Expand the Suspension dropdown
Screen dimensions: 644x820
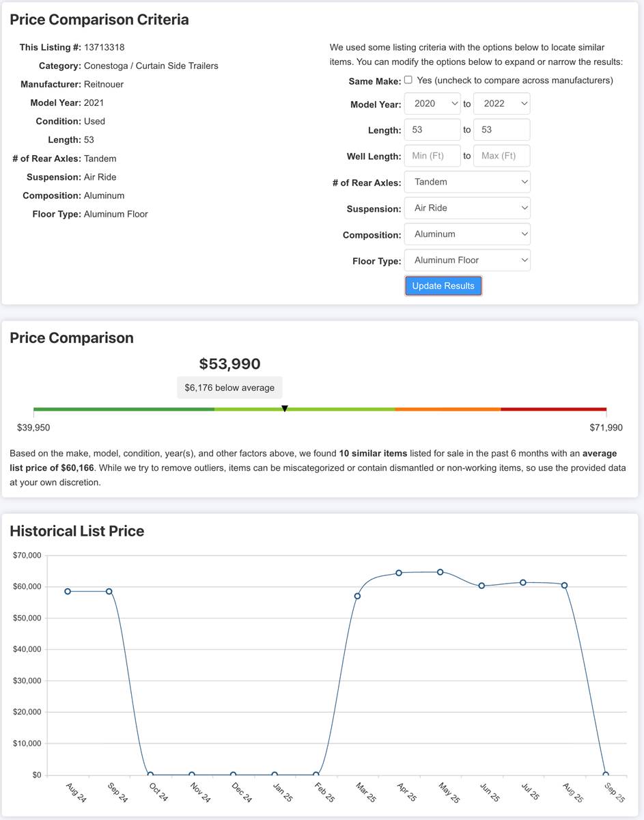[x=468, y=208]
